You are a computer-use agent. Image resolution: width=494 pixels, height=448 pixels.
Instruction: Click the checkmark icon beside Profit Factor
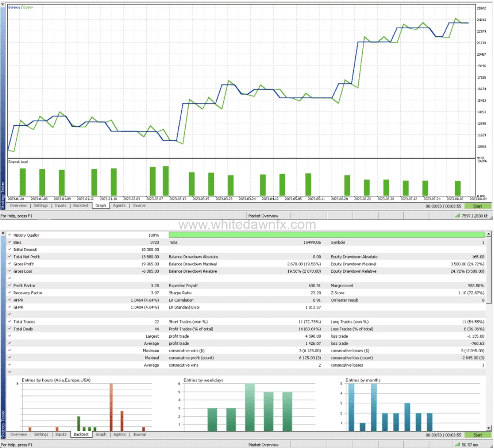click(9, 285)
